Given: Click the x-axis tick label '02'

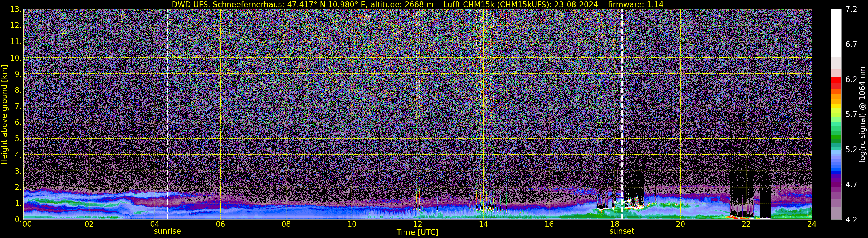Looking at the screenshot, I should coord(89,224).
